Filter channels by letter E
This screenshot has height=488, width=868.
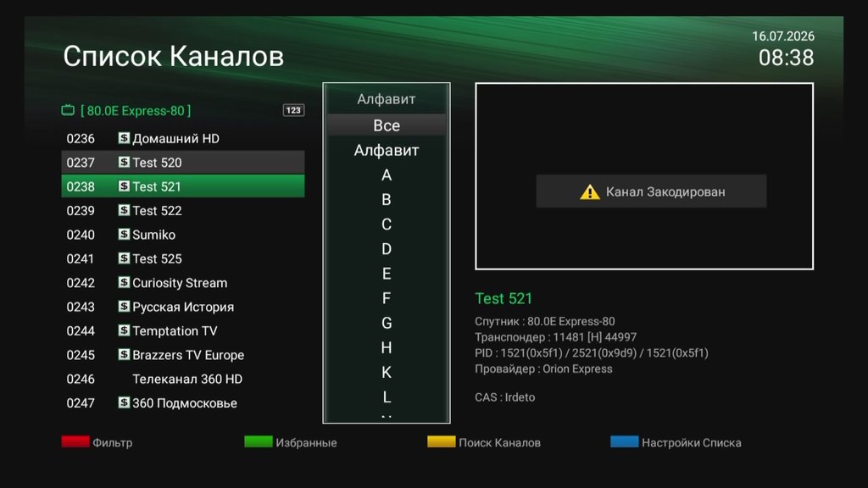click(x=387, y=274)
